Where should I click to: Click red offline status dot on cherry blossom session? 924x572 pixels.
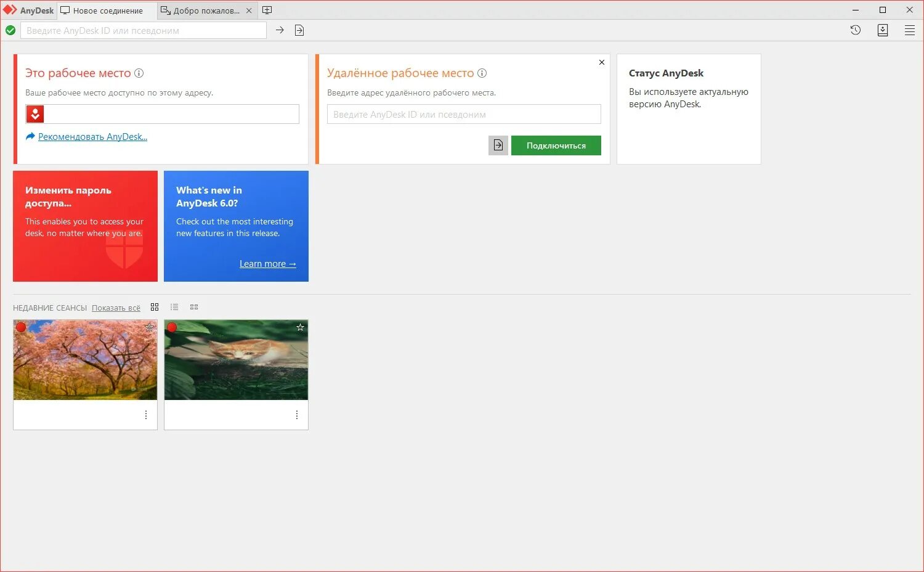pos(21,327)
